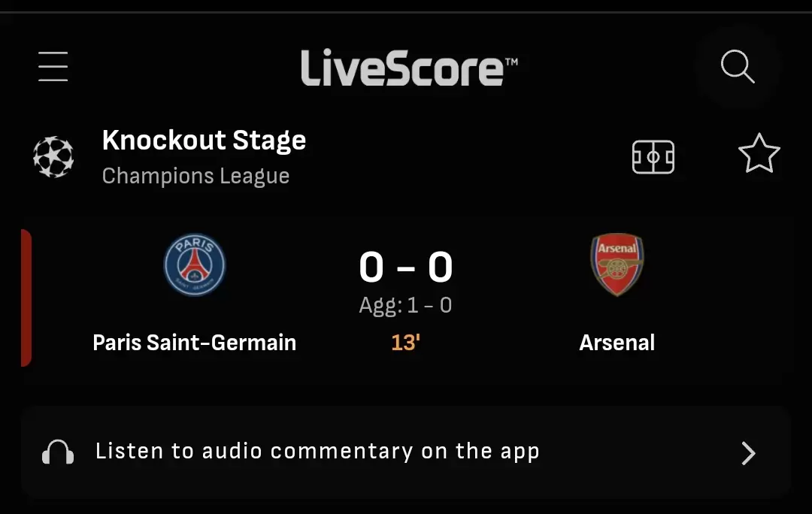Image resolution: width=812 pixels, height=514 pixels.
Task: Toggle the favourite star icon
Action: (759, 154)
